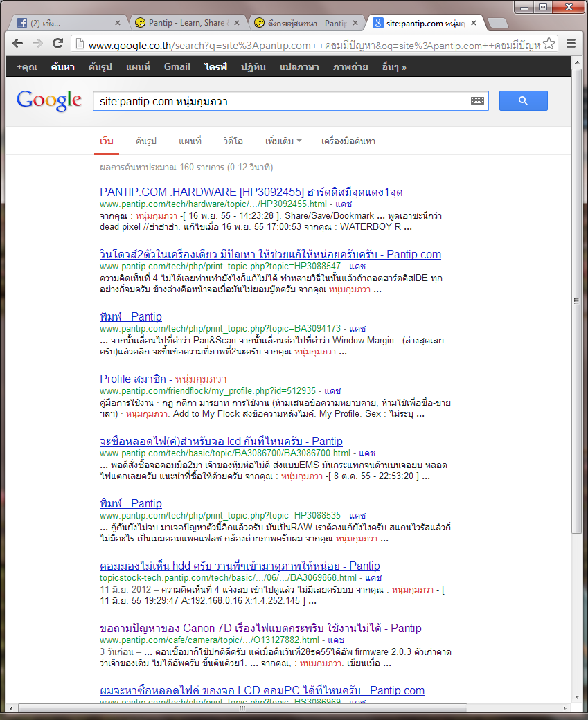
Task: Open ไดรฟ์ in the black bar
Action: 215,67
